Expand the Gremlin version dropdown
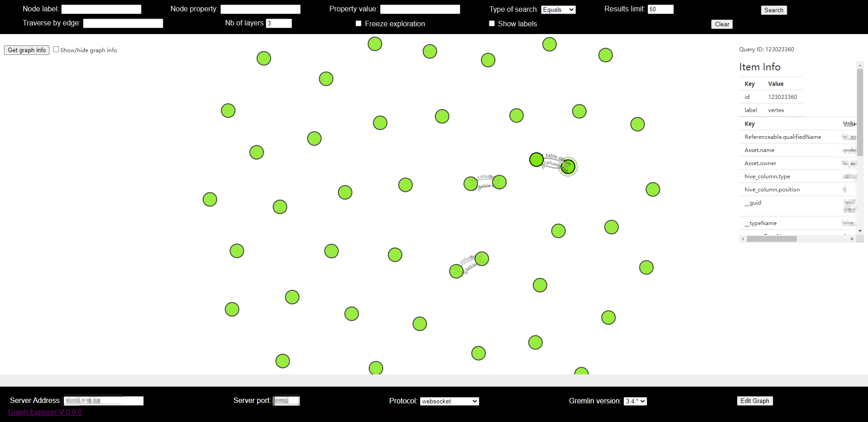Viewport: 868px width, 422px height. click(x=635, y=401)
